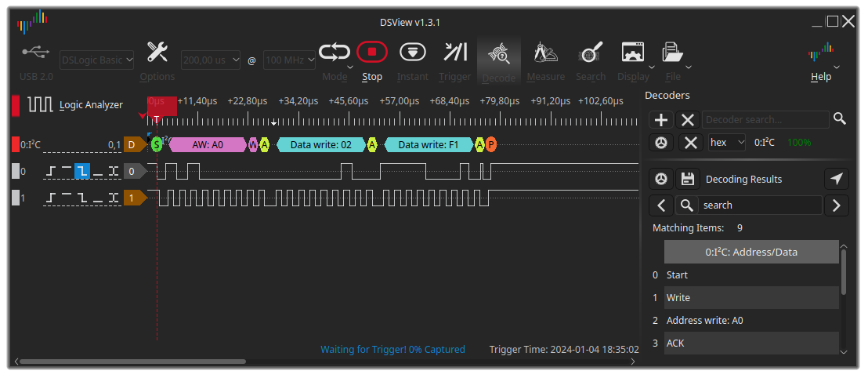868x378 pixels.
Task: Select the Write result row
Action: pyautogui.click(x=751, y=298)
